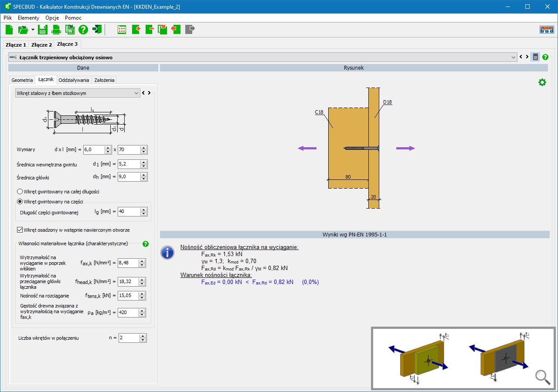
Task: Export to Word document icon
Action: point(70,30)
